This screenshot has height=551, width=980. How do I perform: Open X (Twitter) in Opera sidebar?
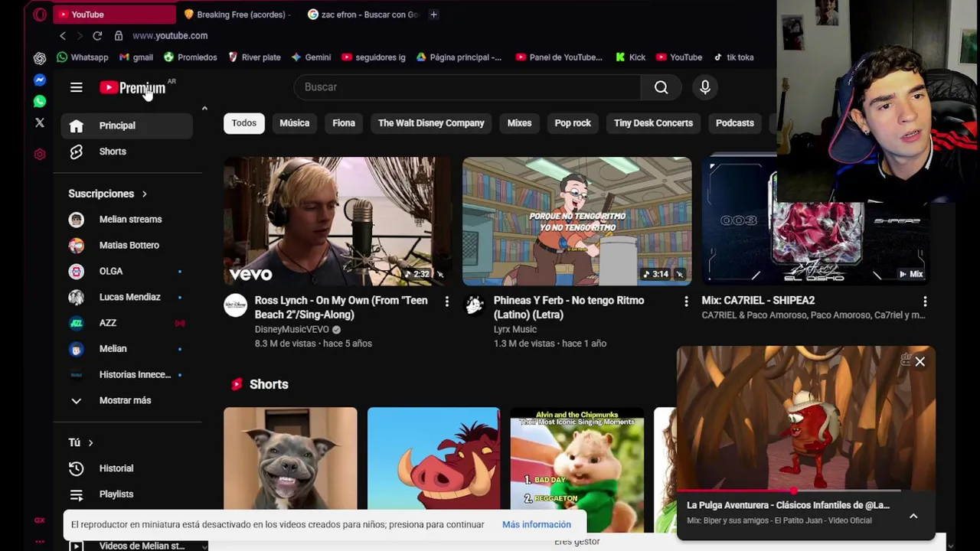[x=40, y=122]
